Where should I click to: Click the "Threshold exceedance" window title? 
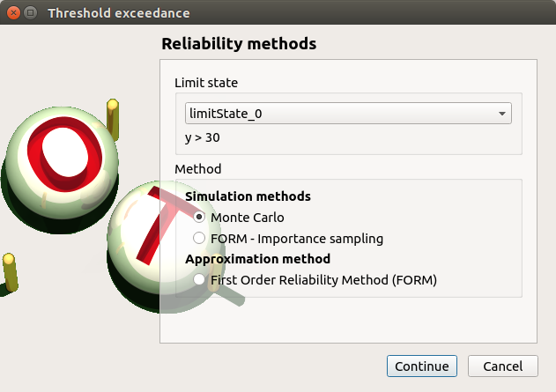pyautogui.click(x=118, y=13)
